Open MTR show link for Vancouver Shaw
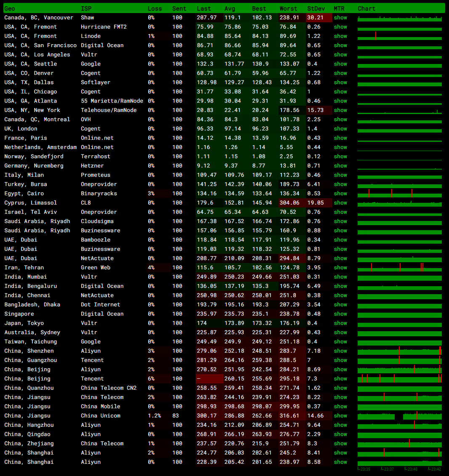449x476 pixels. [x=340, y=18]
